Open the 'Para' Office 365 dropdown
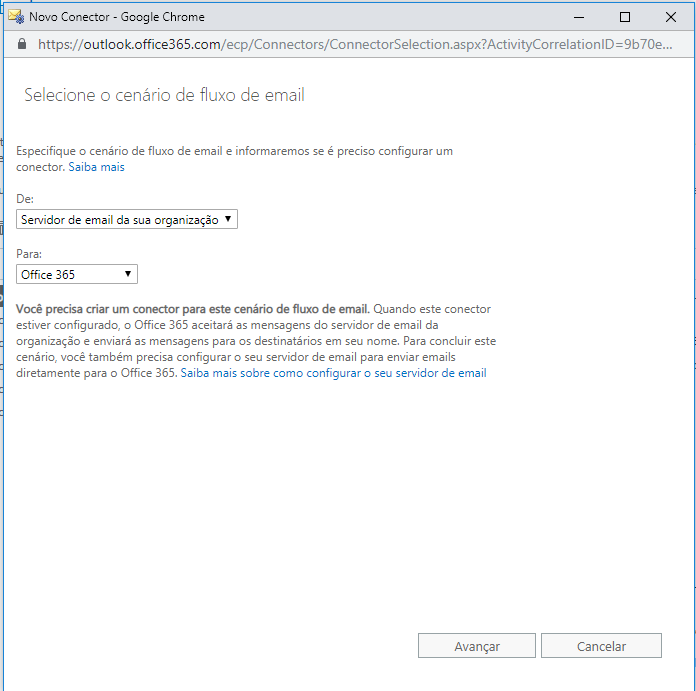Image resolution: width=696 pixels, height=691 pixels. [77, 274]
